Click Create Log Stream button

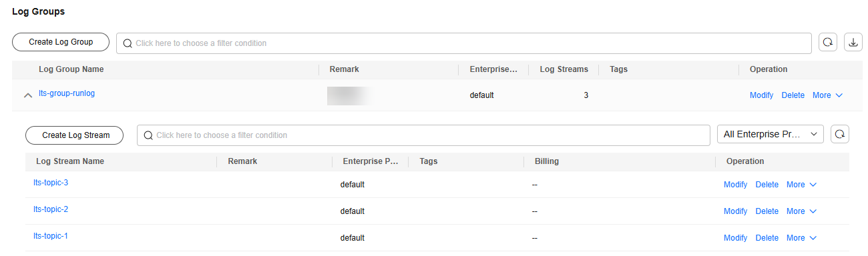coord(75,135)
